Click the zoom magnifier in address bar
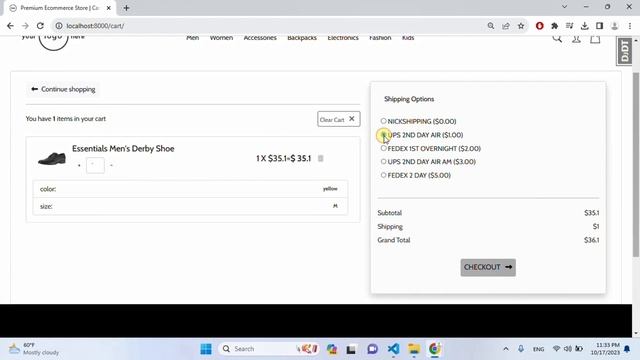Image resolution: width=640 pixels, height=360 pixels. click(x=491, y=26)
